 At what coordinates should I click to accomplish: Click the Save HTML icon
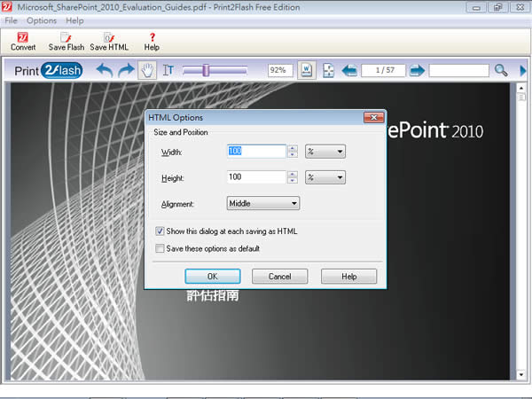pyautogui.click(x=110, y=41)
